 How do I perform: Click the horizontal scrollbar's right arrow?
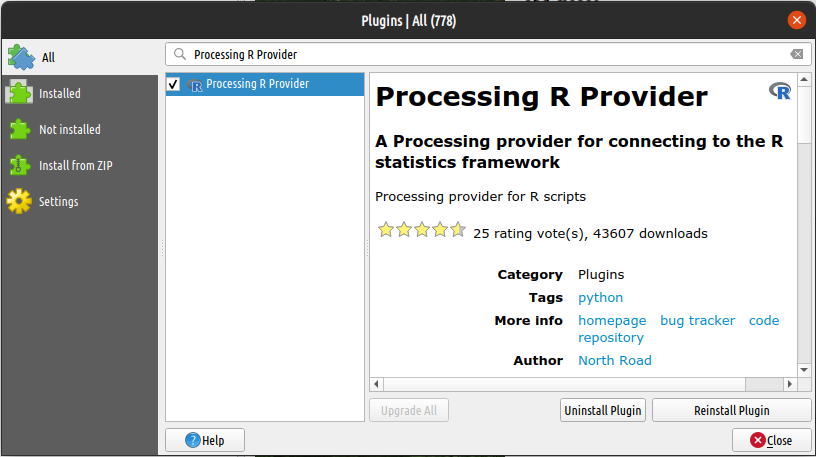coord(789,384)
